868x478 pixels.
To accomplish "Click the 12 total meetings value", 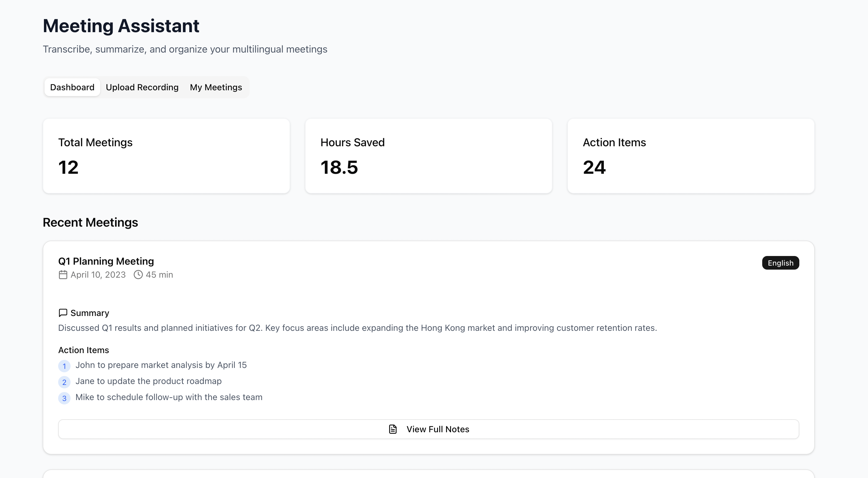I will coord(68,167).
